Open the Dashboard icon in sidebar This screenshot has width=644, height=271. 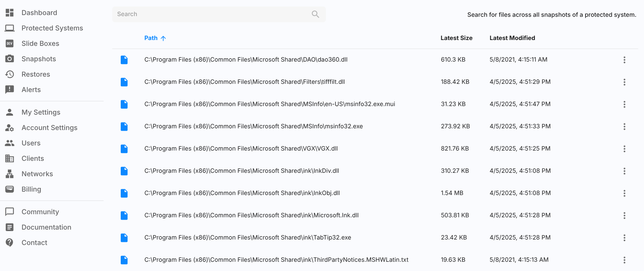coord(10,13)
